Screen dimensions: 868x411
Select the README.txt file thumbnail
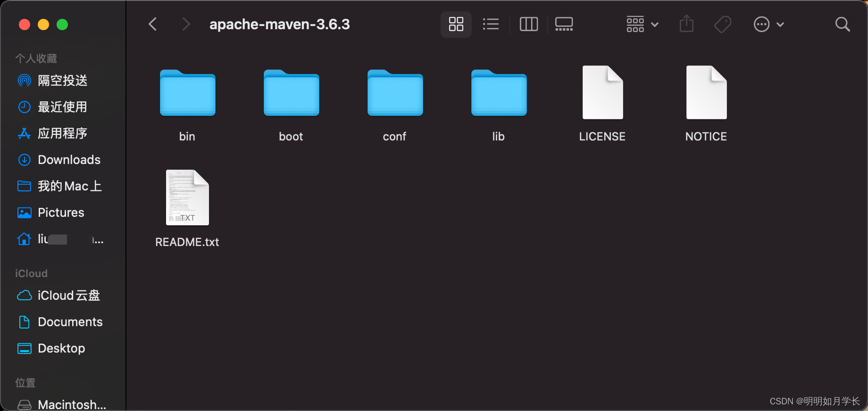187,197
